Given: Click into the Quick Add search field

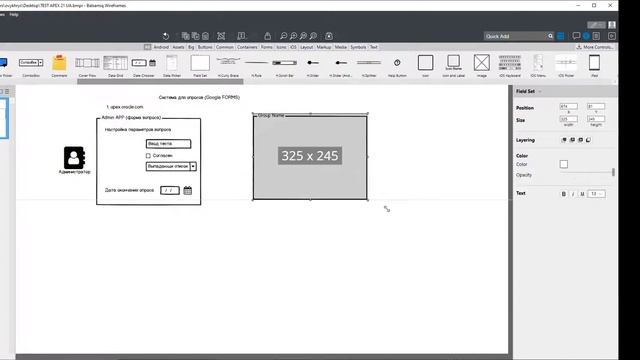Looking at the screenshot, I should (x=515, y=36).
